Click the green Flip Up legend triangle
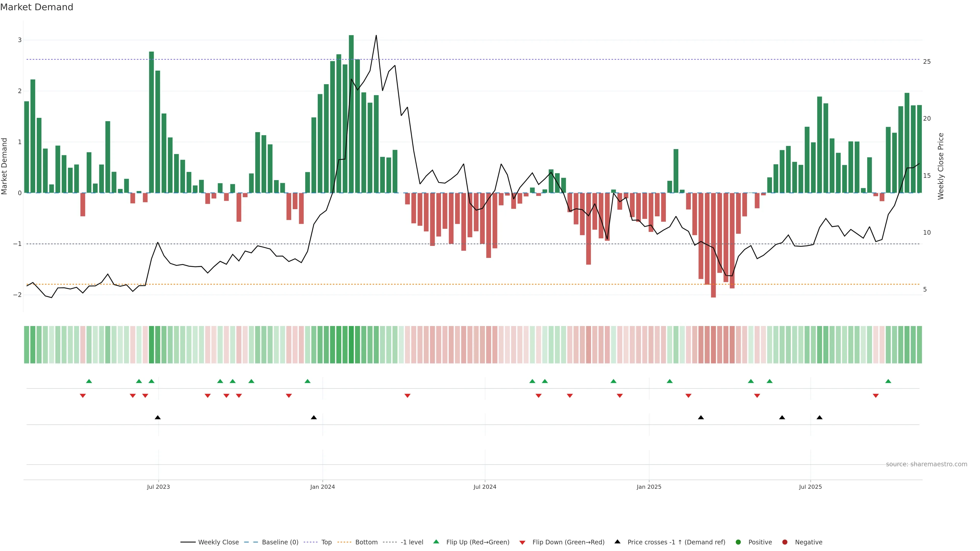 point(436,542)
